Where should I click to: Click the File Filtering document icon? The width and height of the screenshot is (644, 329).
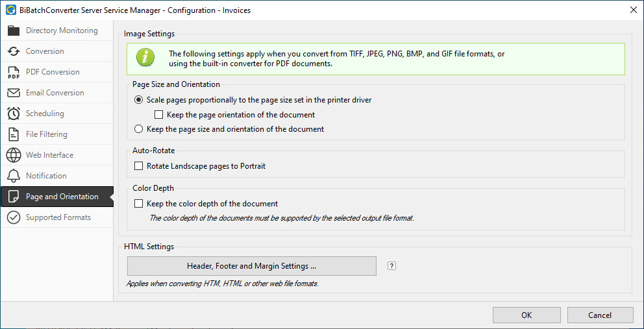coord(14,134)
